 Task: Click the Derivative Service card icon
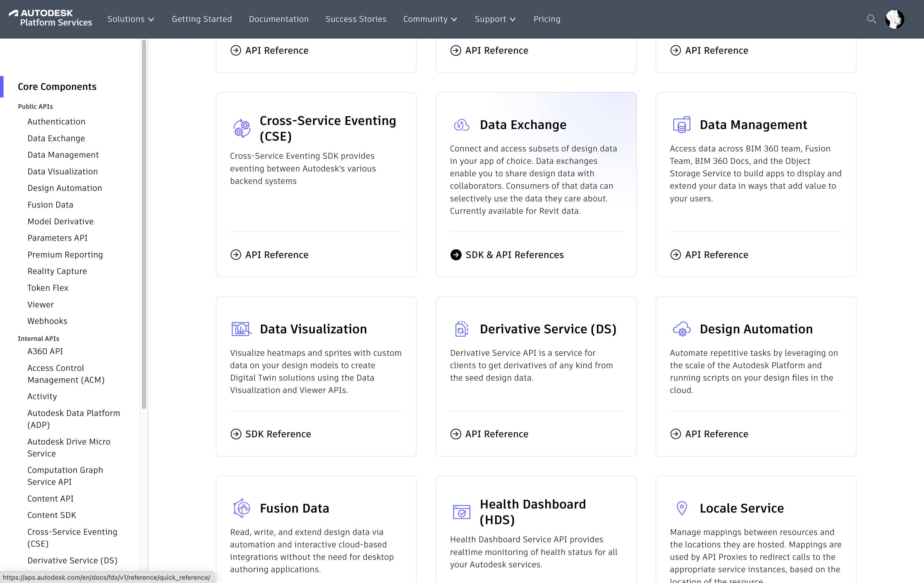point(462,329)
